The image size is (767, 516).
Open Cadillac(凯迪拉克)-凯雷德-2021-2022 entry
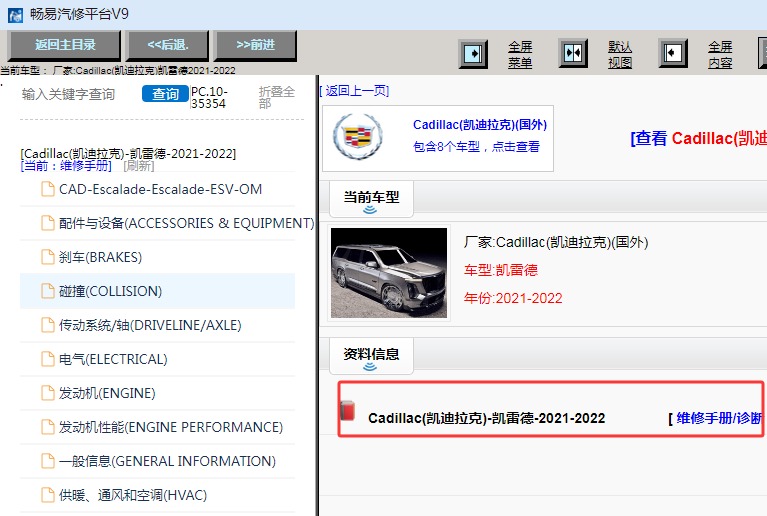(487, 418)
